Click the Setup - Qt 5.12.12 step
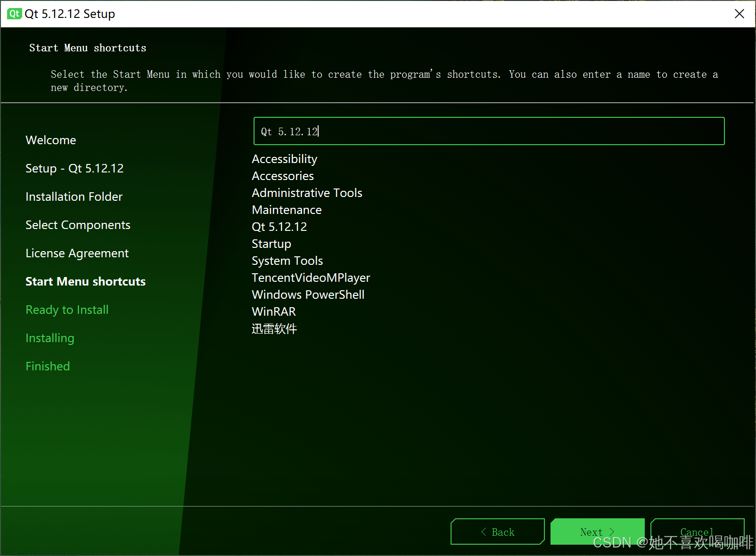The image size is (756, 556). point(74,168)
